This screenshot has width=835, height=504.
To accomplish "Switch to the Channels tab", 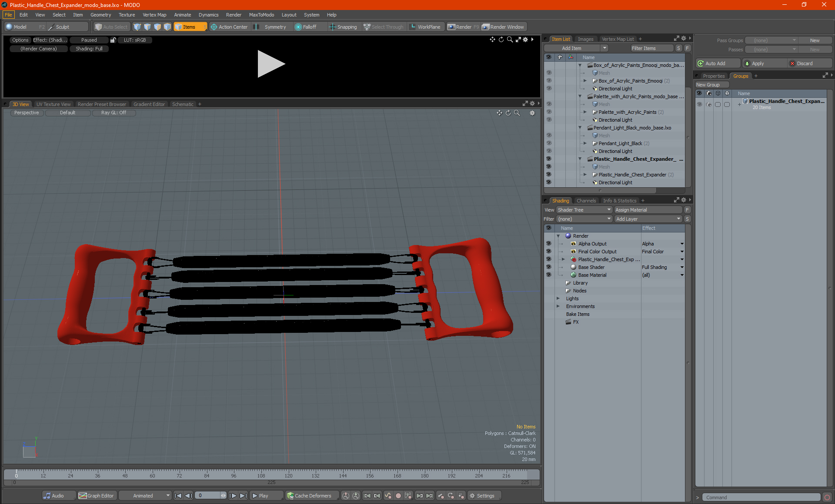I will (x=586, y=201).
